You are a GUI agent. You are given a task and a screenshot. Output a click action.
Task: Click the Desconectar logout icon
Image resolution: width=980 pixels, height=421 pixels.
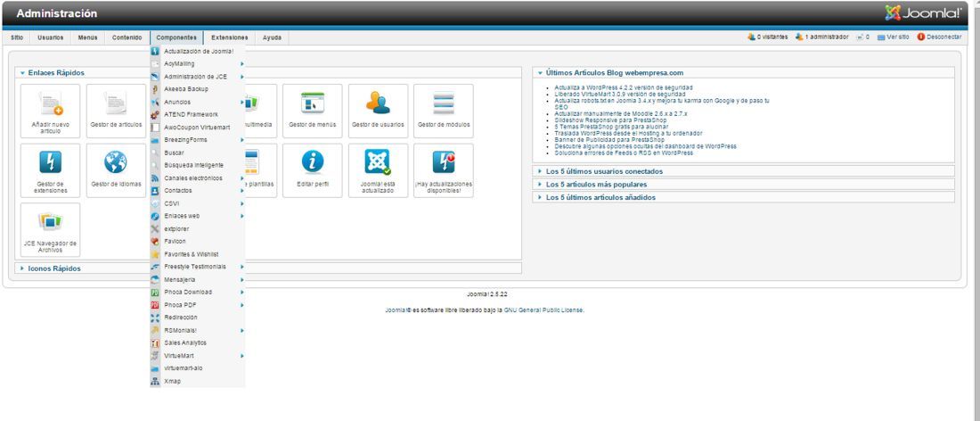pos(920,37)
